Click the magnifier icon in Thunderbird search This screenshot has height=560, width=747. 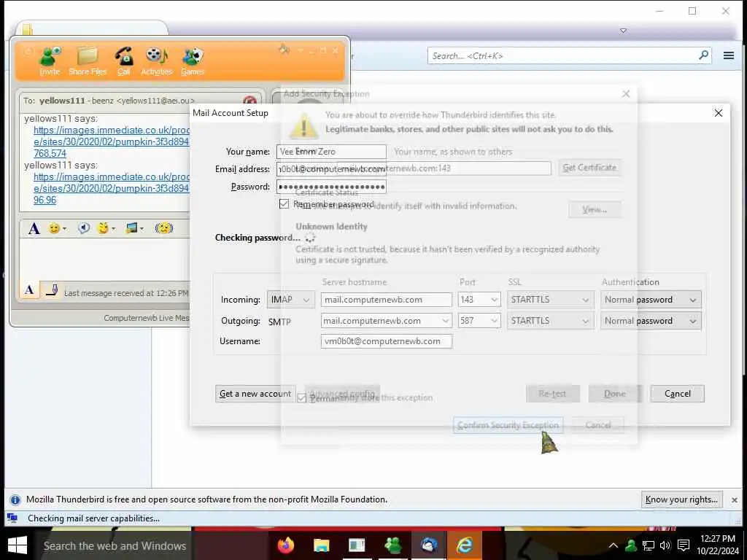703,55
